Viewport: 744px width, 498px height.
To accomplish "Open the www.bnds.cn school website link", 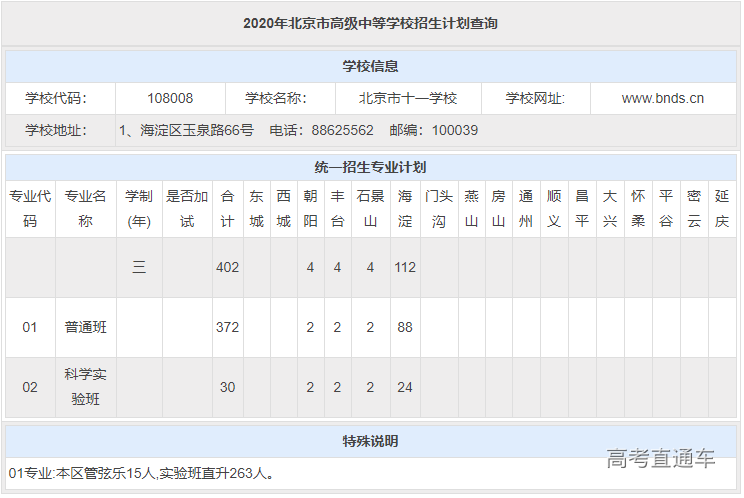I will (x=662, y=98).
